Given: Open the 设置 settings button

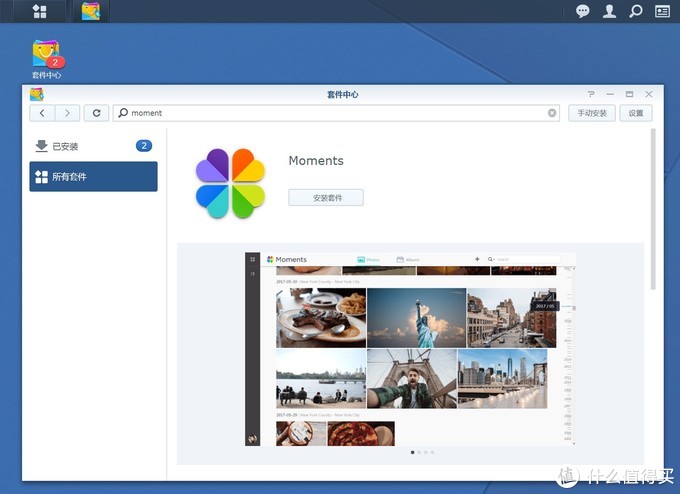Looking at the screenshot, I should point(636,113).
